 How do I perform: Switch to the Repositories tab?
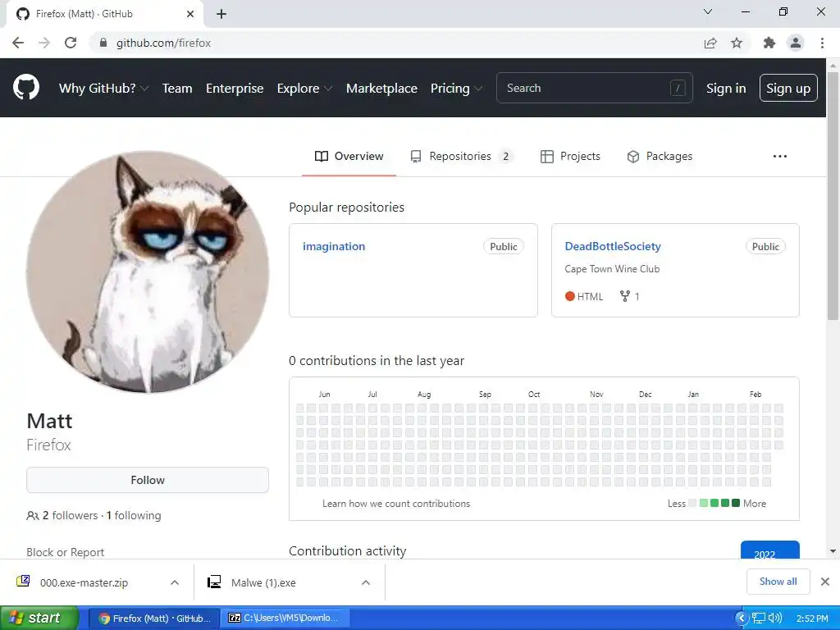[x=461, y=157]
